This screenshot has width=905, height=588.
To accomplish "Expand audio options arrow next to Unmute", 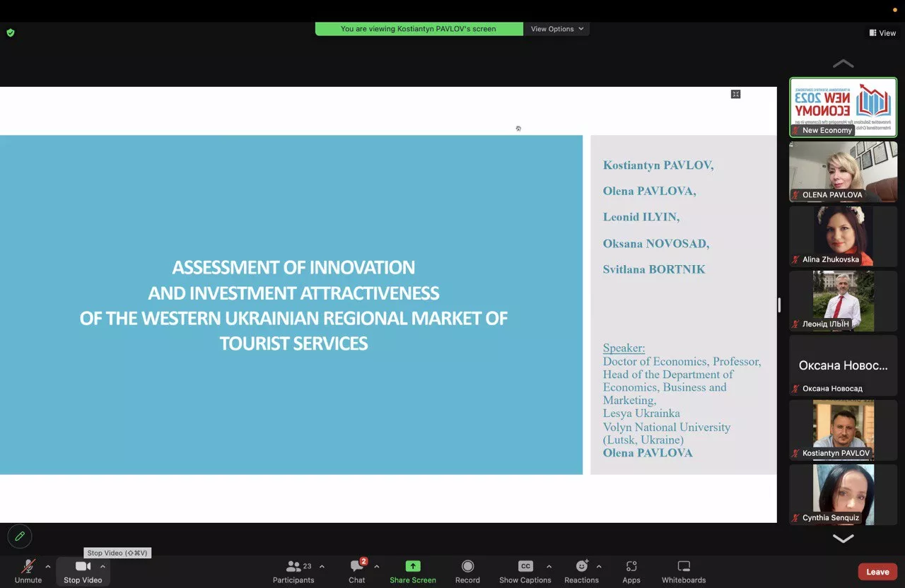I will tap(48, 566).
